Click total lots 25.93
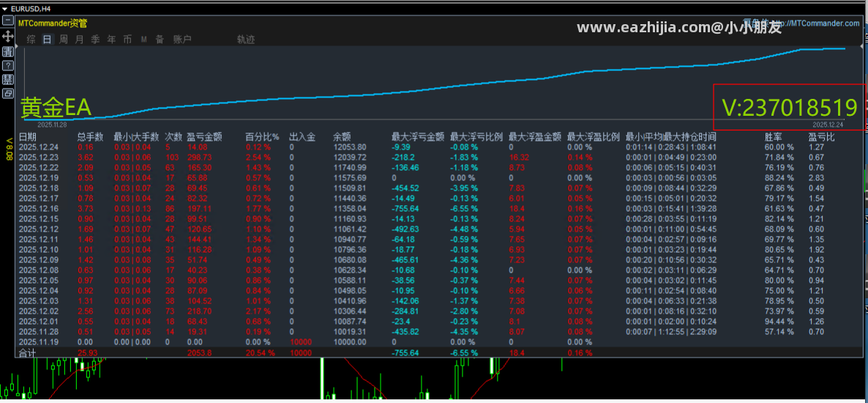Image resolution: width=868 pixels, height=403 pixels. point(87,352)
